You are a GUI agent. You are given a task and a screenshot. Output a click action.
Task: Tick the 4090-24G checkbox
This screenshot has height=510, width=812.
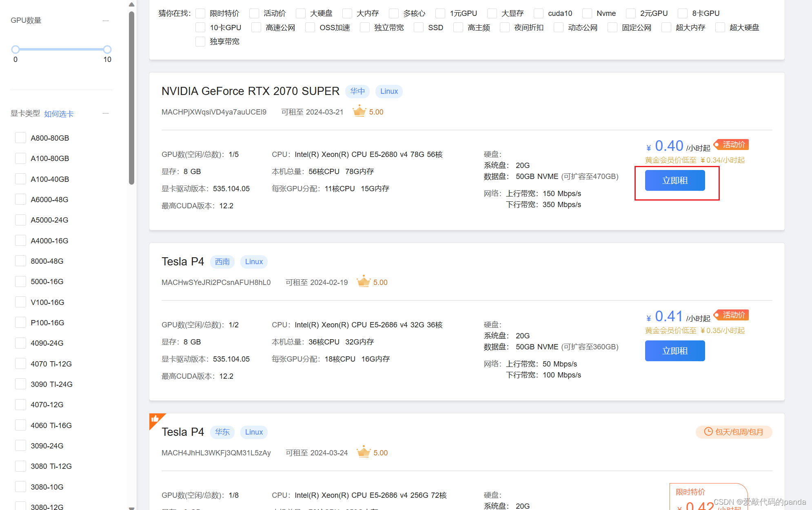(20, 343)
